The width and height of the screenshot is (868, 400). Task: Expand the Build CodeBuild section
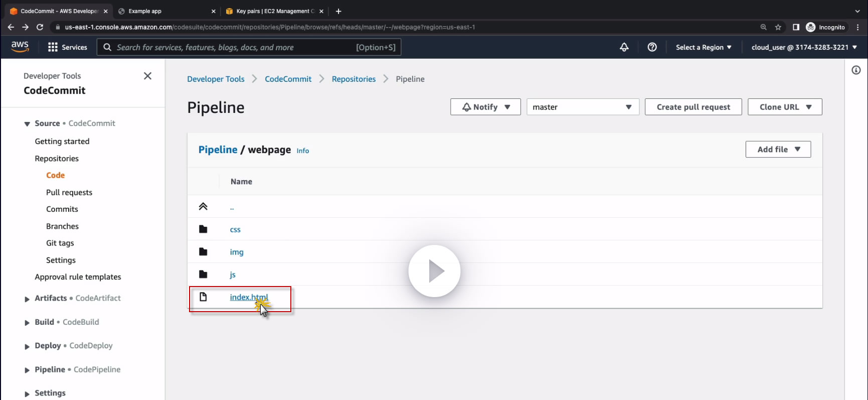point(27,323)
